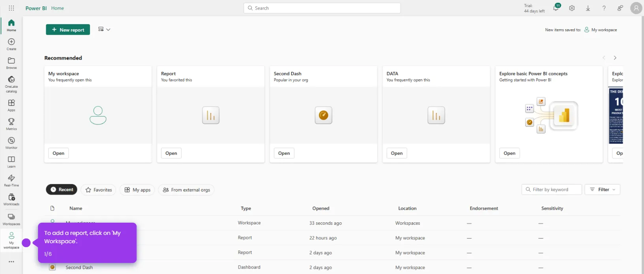Image resolution: width=644 pixels, height=274 pixels.
Task: Click the trial '44 days left' text
Action: click(x=534, y=11)
